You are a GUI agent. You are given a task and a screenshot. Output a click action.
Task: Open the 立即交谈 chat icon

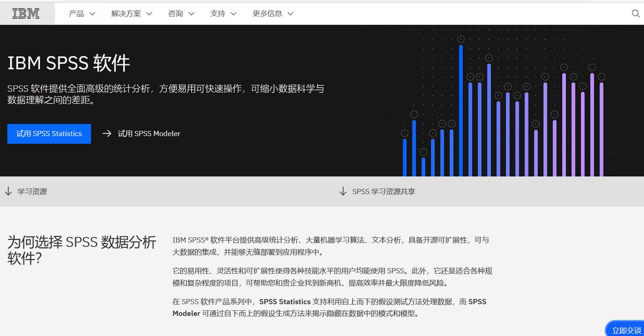(x=627, y=330)
